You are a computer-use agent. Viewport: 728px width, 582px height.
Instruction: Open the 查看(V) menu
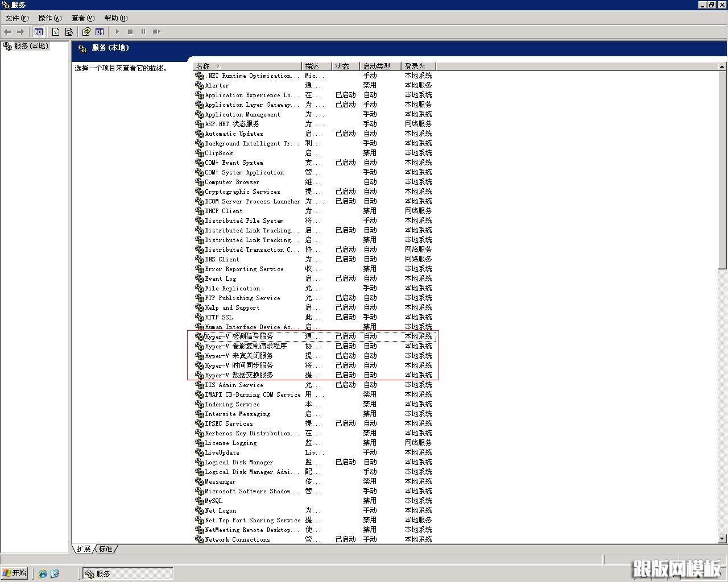82,18
